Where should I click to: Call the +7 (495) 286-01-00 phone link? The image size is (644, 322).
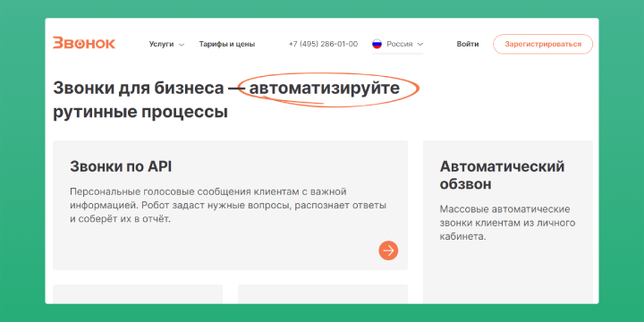[323, 44]
